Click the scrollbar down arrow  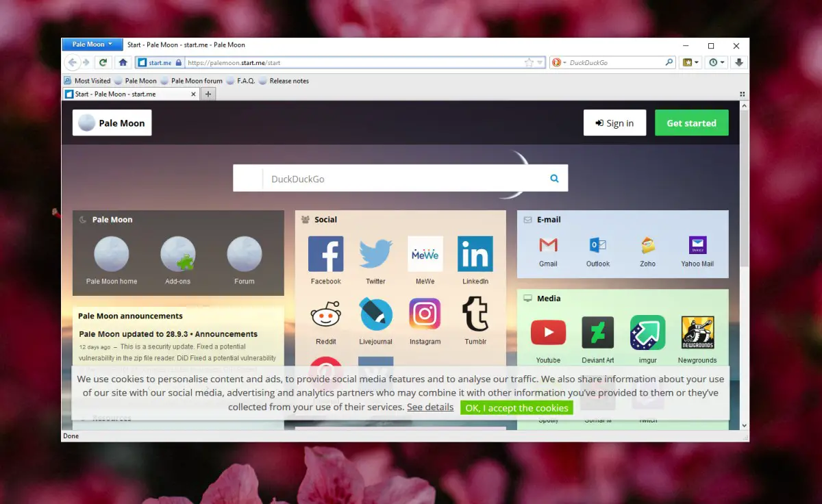click(x=745, y=425)
